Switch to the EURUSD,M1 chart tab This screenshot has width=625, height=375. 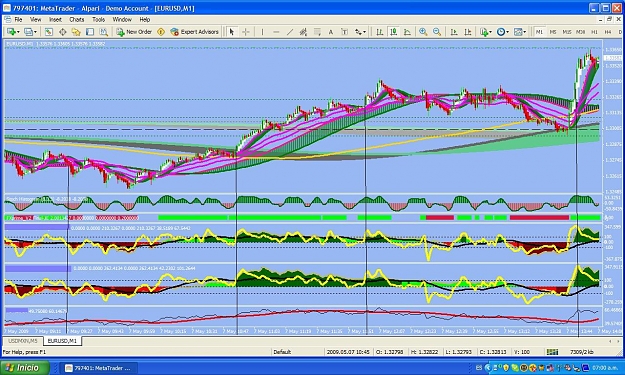point(62,341)
